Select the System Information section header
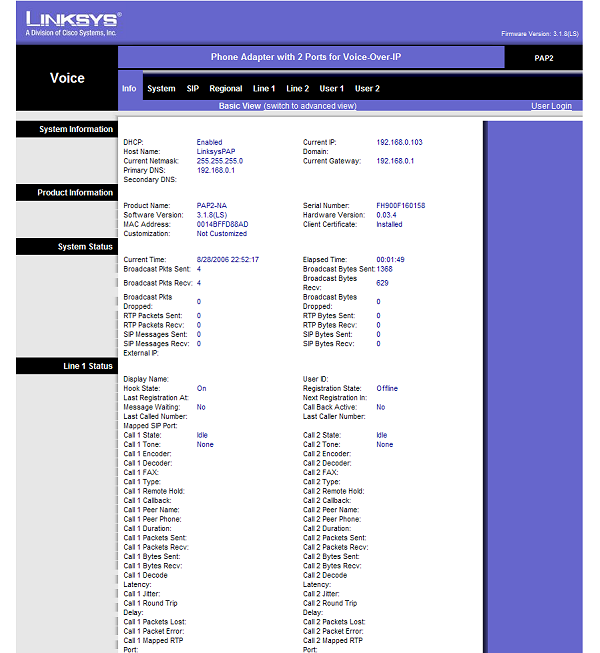Image resolution: width=600 pixels, height=653 pixels. tap(76, 130)
